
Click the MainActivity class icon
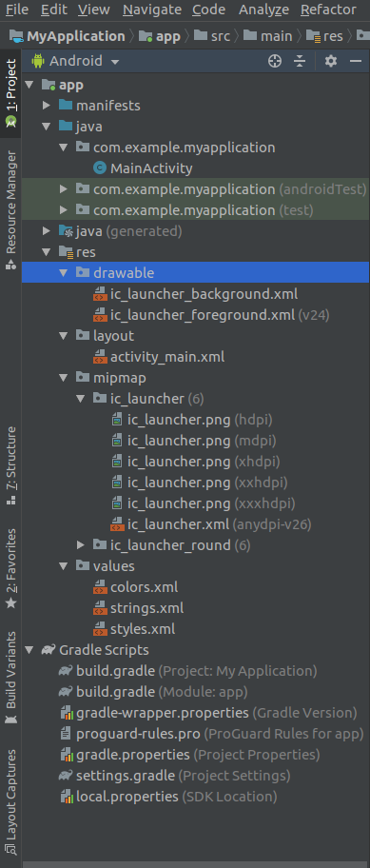[100, 168]
